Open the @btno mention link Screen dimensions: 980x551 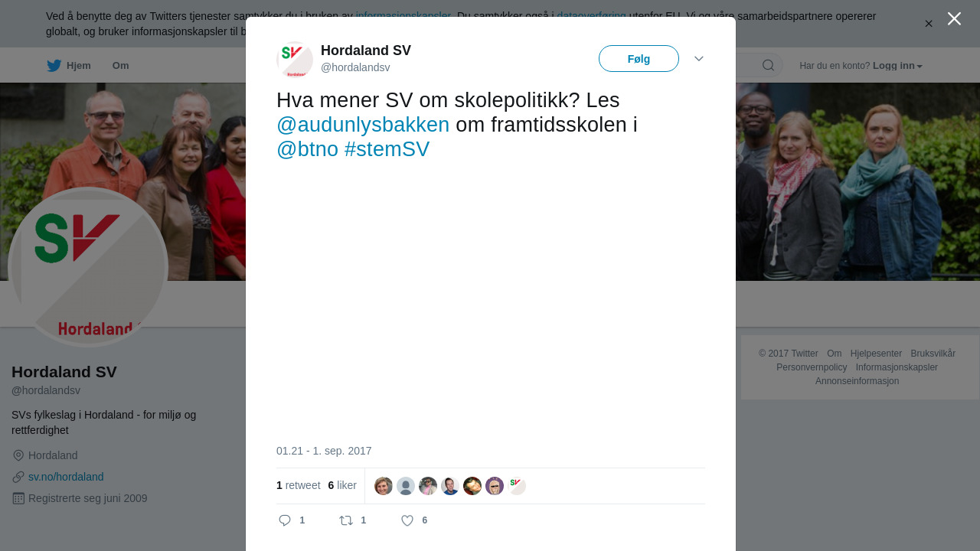click(307, 149)
